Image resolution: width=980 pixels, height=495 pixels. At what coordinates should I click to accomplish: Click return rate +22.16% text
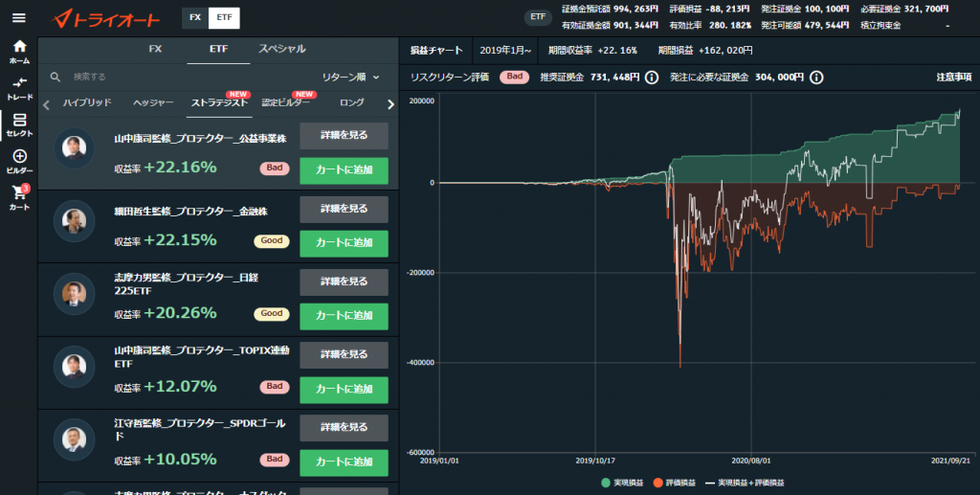tap(180, 168)
